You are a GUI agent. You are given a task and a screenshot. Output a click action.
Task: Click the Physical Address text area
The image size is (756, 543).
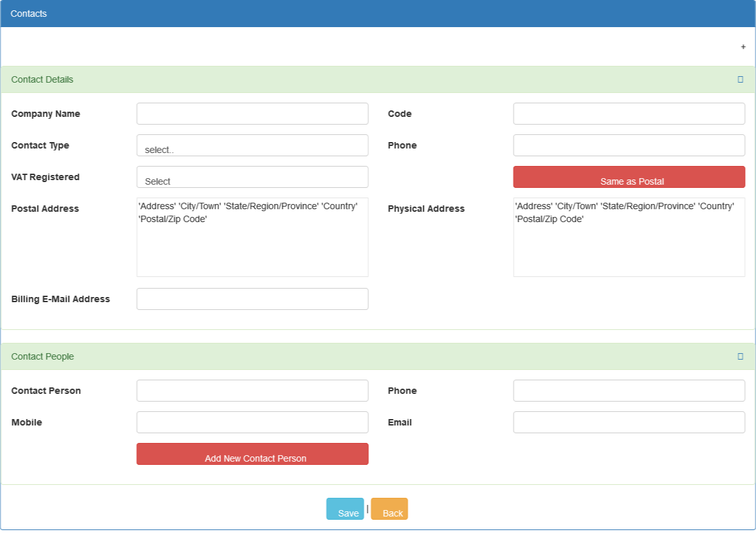(629, 237)
